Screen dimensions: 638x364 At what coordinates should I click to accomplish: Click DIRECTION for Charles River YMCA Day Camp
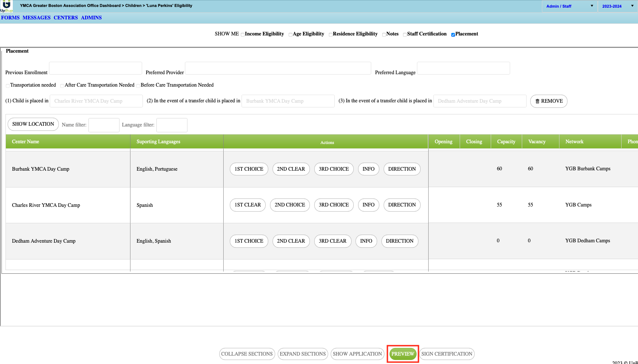pyautogui.click(x=402, y=205)
